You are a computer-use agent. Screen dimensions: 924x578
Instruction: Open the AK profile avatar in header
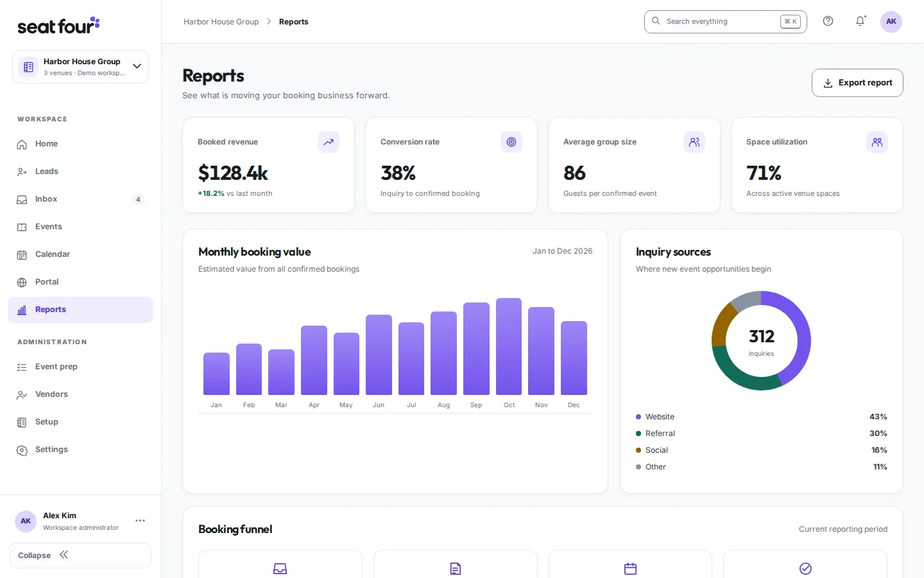[x=891, y=21]
